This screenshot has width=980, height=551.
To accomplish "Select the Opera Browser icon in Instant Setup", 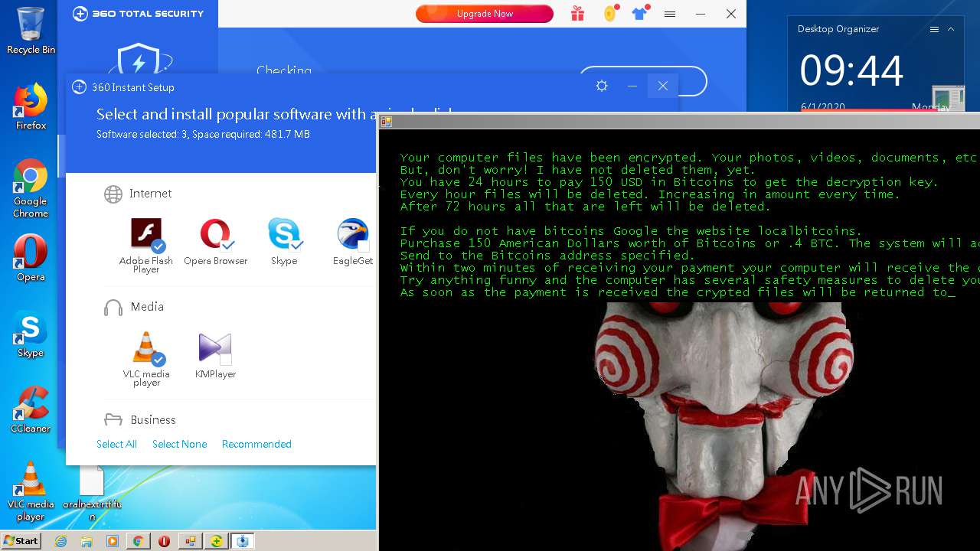I will click(215, 233).
